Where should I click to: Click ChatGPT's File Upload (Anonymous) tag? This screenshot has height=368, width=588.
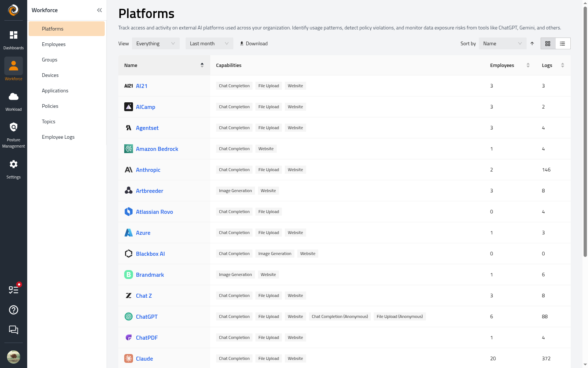(400, 316)
